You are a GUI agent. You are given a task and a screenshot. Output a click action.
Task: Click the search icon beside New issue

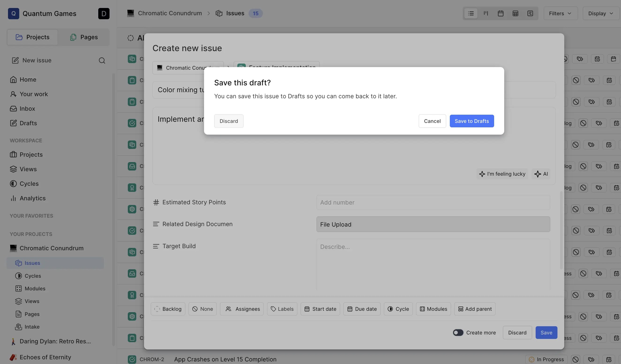pyautogui.click(x=102, y=61)
